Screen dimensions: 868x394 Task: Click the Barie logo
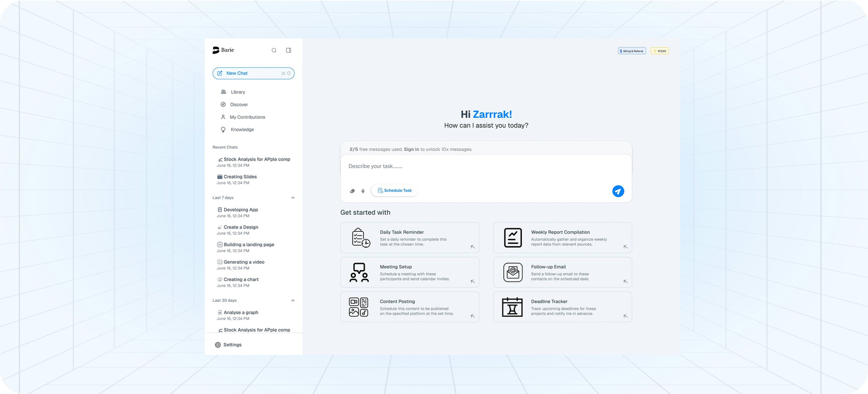[223, 50]
